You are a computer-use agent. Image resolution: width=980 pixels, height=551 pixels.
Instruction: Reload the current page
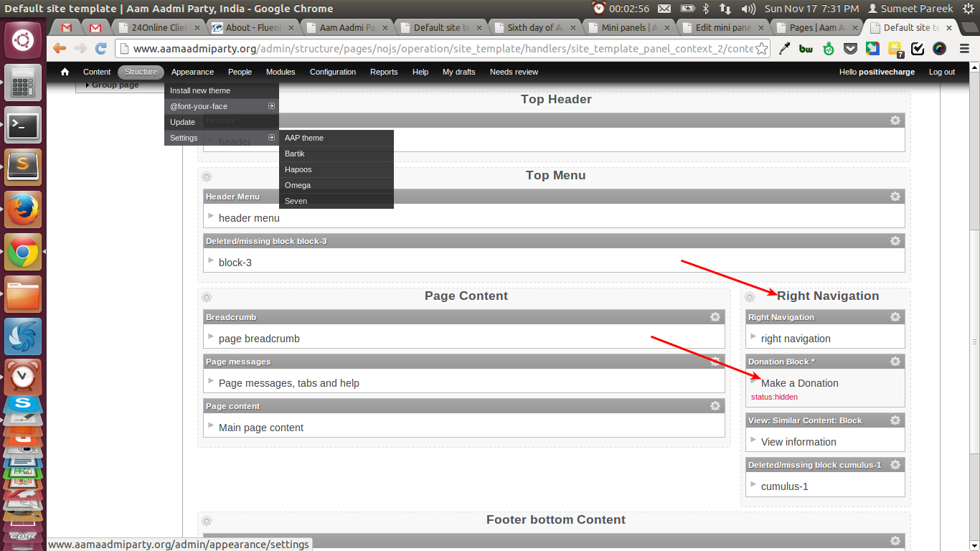pos(101,49)
